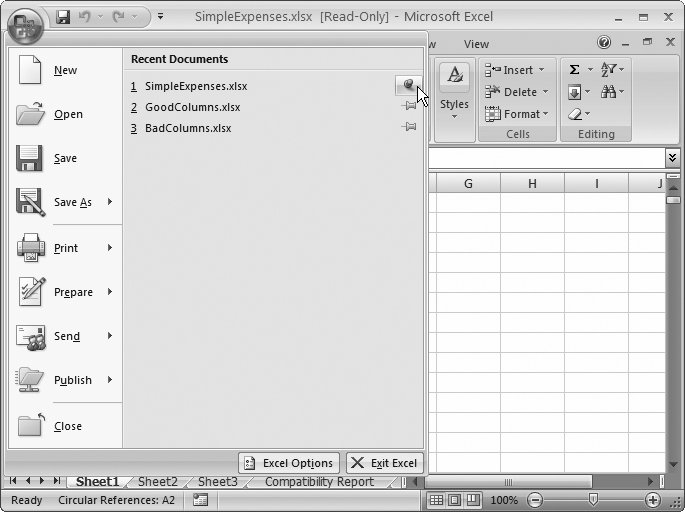Choose Save As from Office menu
The height and width of the screenshot is (512, 685).
72,202
